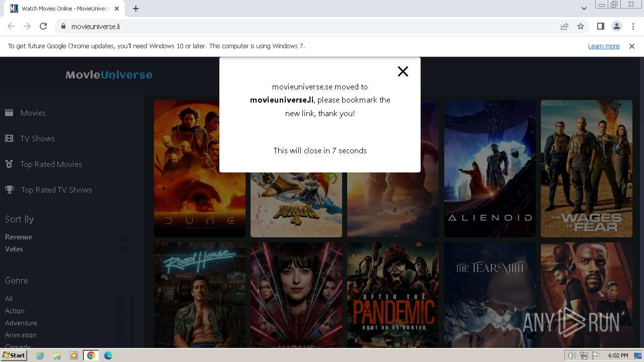Click the 6:02 PM system clock

[x=618, y=355]
